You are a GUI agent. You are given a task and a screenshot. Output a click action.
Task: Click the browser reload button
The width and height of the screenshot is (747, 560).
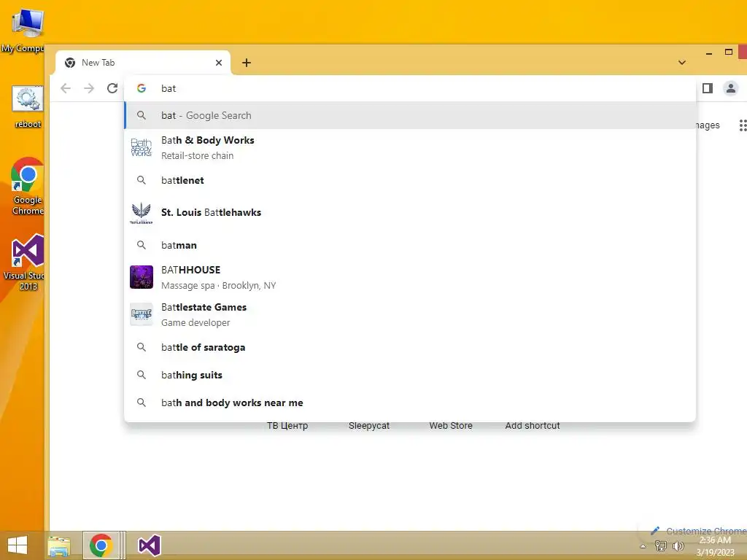point(112,88)
